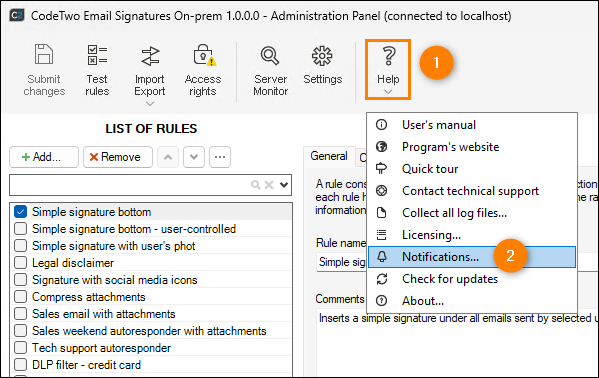Expand the Help menu chevron

[388, 91]
